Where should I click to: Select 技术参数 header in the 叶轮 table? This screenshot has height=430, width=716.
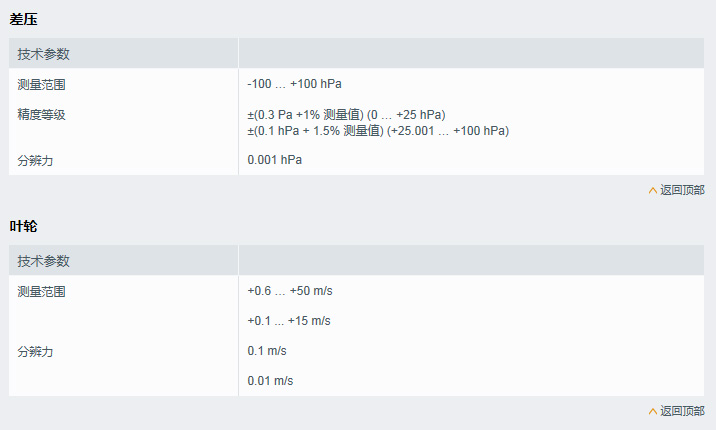coord(44,261)
